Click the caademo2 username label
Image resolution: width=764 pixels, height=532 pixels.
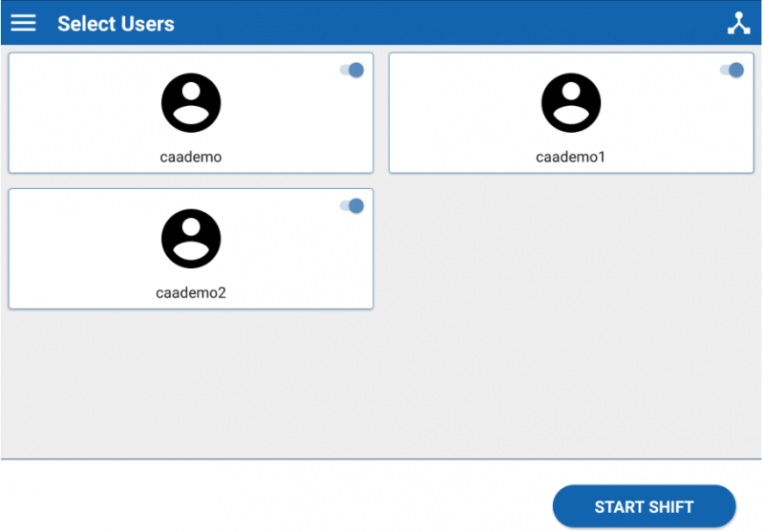tap(191, 292)
